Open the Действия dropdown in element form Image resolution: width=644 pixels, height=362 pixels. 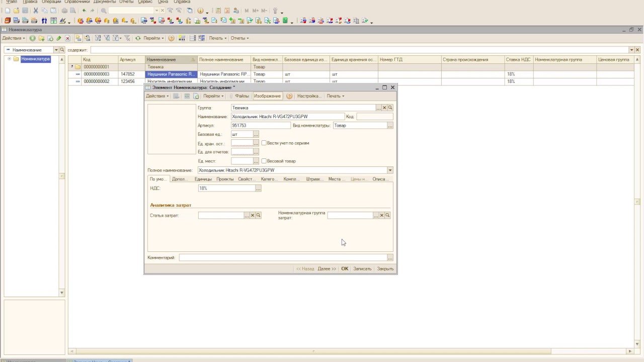click(157, 96)
